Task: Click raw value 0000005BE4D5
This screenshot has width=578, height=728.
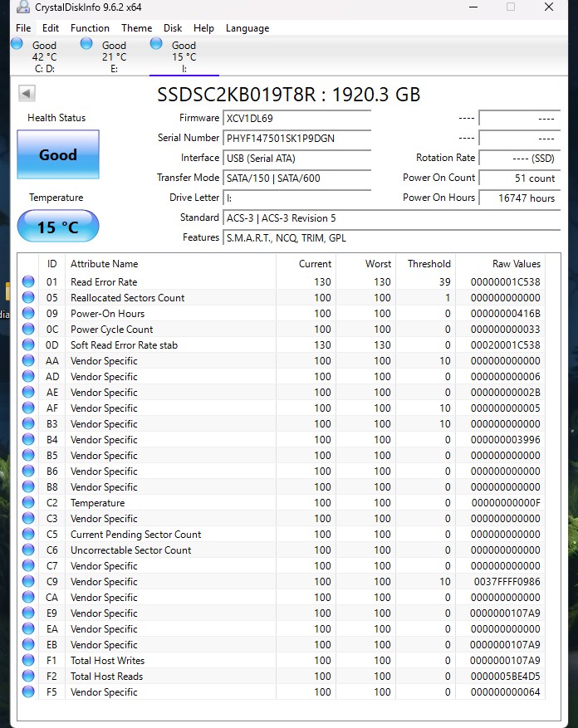Action: click(505, 676)
